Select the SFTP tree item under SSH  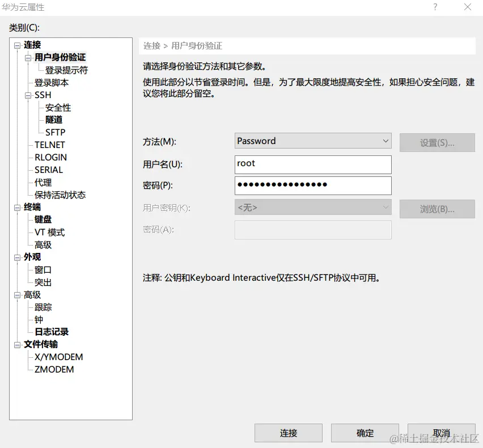tap(55, 132)
